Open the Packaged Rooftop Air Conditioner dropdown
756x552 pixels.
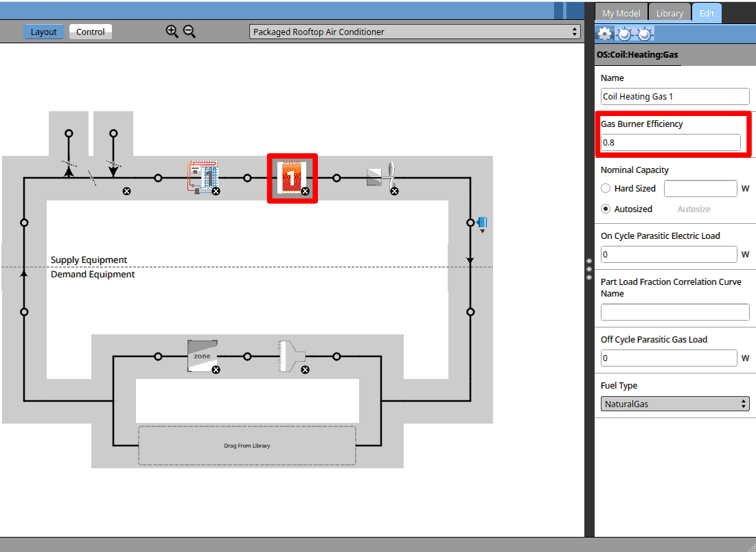click(x=415, y=32)
